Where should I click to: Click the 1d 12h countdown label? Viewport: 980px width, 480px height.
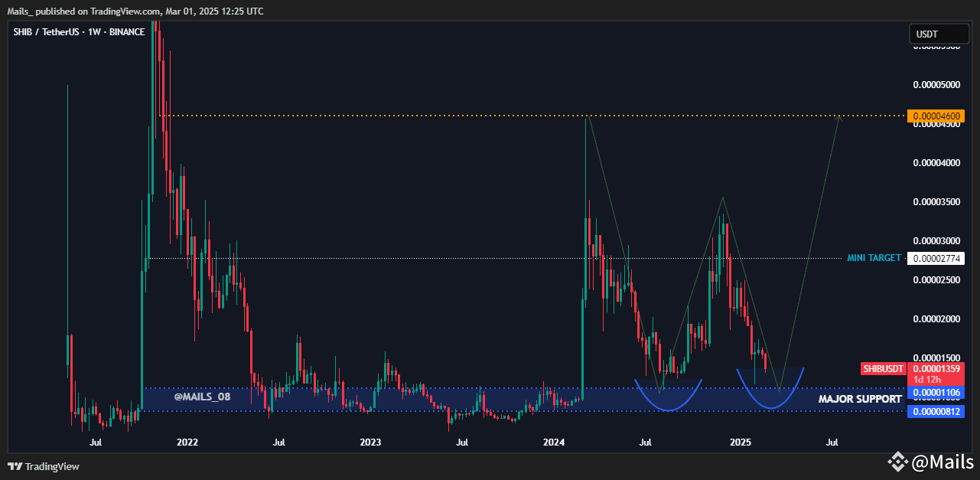tap(927, 380)
